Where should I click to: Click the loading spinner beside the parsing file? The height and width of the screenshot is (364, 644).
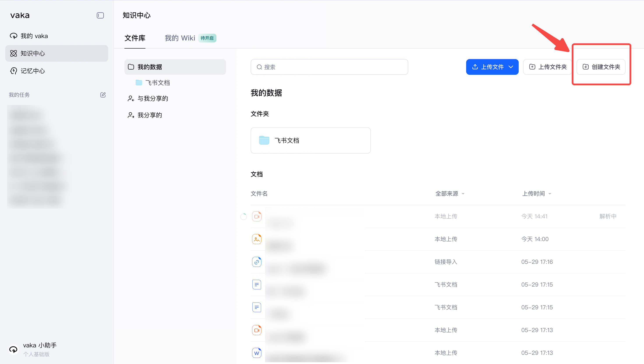coord(243,216)
